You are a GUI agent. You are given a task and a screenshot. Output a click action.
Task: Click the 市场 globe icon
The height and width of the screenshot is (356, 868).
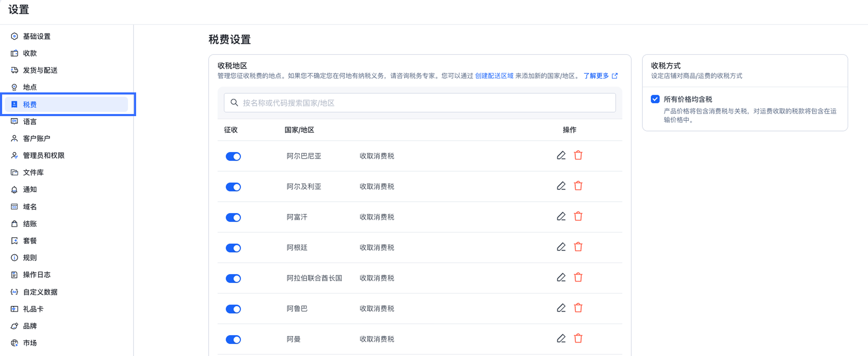[14, 343]
